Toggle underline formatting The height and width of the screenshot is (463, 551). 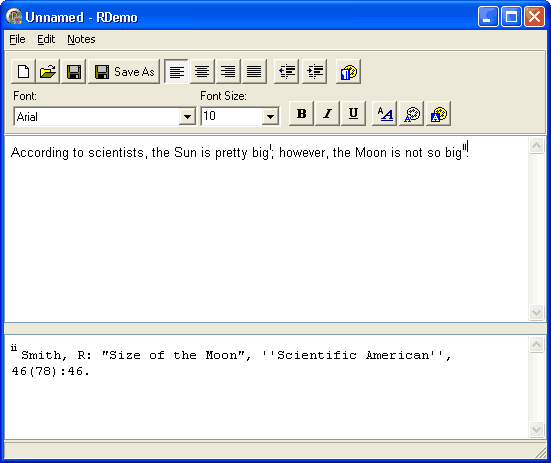click(354, 113)
